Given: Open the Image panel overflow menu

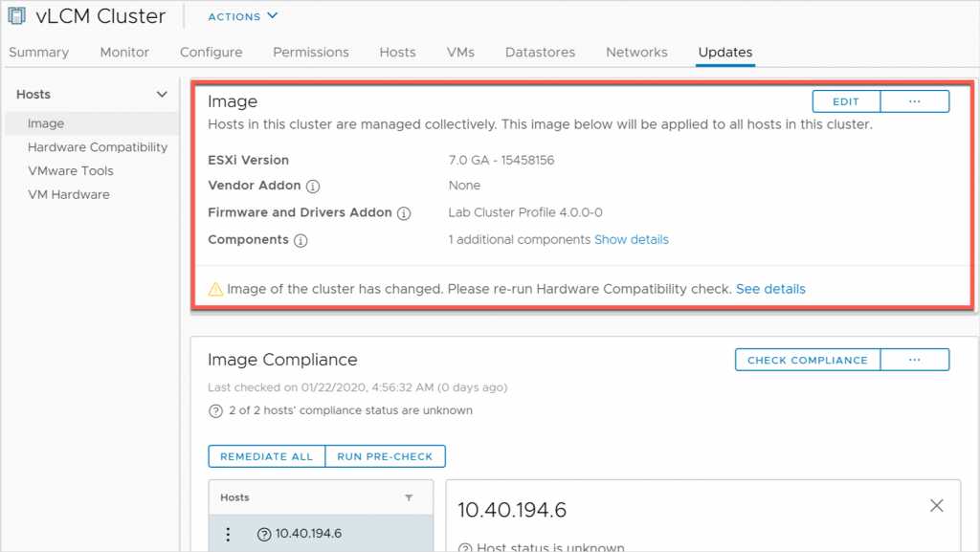Looking at the screenshot, I should (x=916, y=100).
